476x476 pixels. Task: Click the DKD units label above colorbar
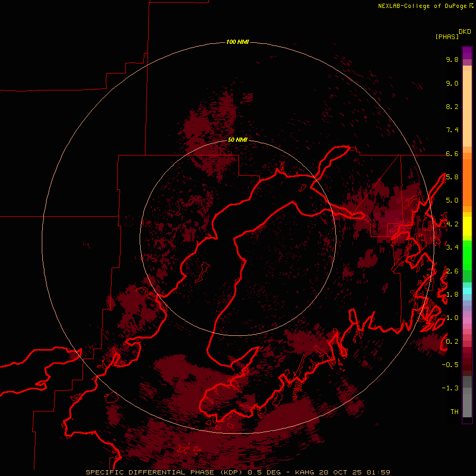pyautogui.click(x=465, y=32)
